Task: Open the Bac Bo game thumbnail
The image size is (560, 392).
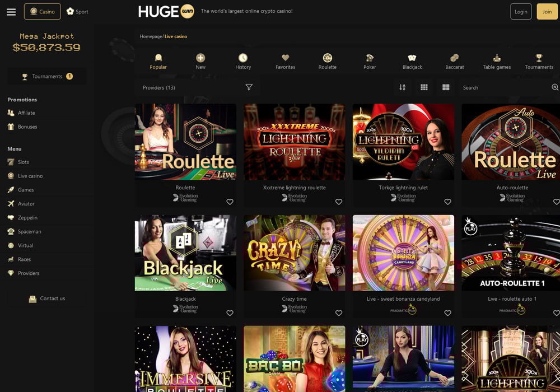Action: [x=295, y=359]
